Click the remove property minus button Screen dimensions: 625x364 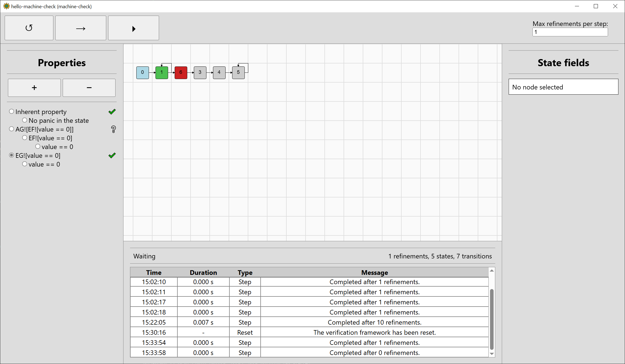tap(89, 88)
